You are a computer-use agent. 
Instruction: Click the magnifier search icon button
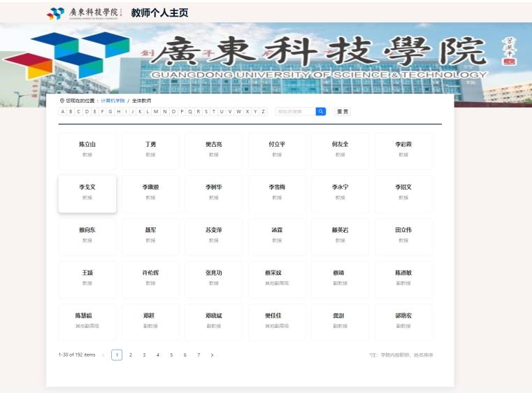(x=321, y=111)
